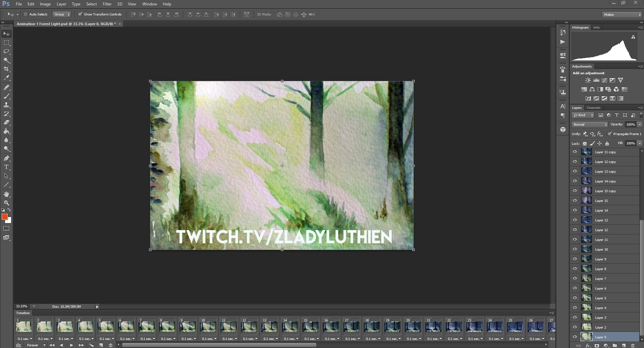644x348 pixels.
Task: Open the Motion workspace dropdown
Action: point(622,15)
